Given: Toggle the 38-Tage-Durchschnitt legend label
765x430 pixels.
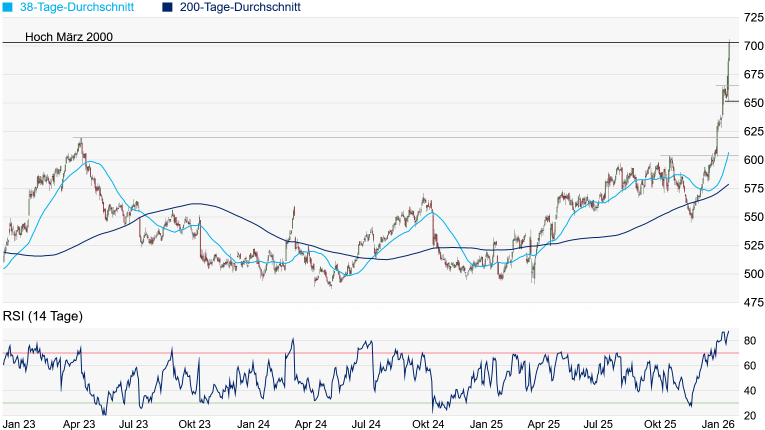Looking at the screenshot, I should 83,7.
